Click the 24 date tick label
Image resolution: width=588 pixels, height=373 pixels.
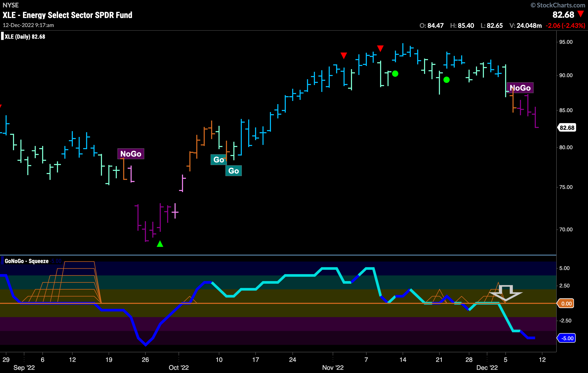pyautogui.click(x=292, y=359)
